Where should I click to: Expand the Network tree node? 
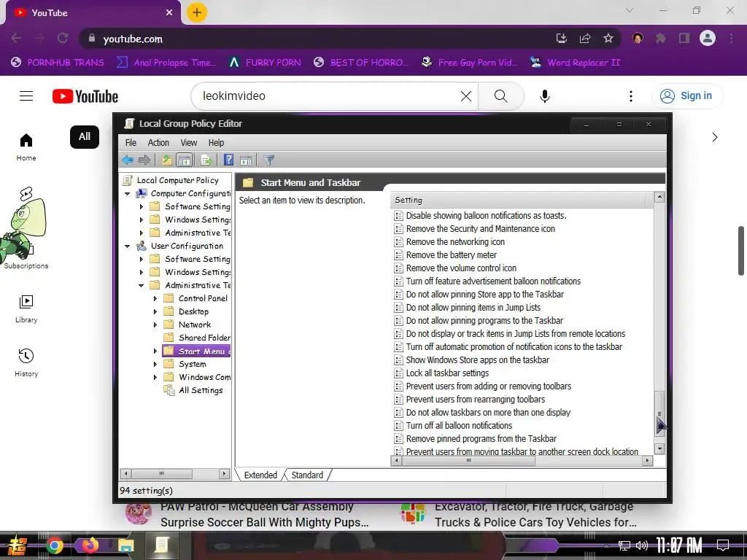(x=155, y=324)
